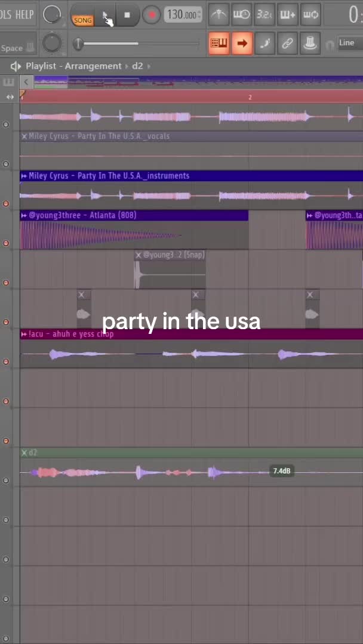Click the piano icon left of overview
This screenshot has height=644, width=363.
coord(8,82)
